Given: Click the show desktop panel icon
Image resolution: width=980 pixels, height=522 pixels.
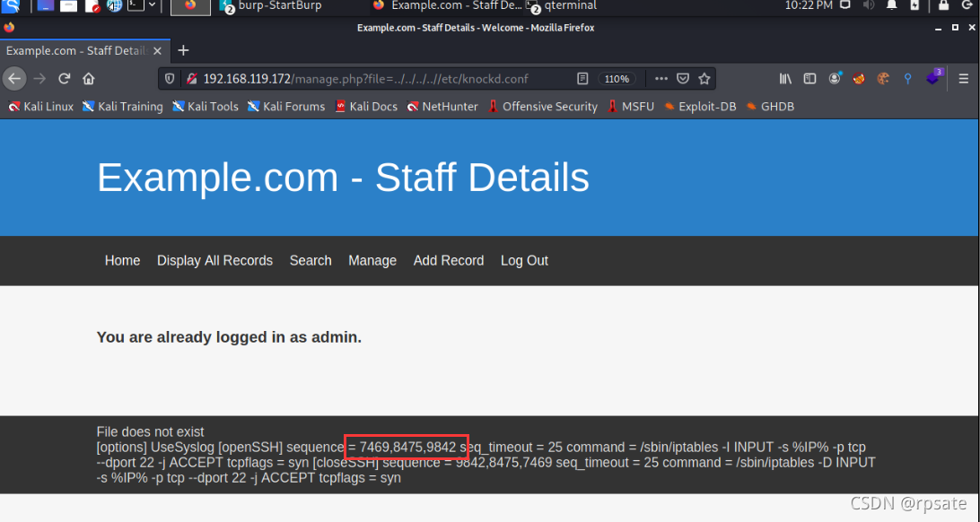Looking at the screenshot, I should [46, 5].
